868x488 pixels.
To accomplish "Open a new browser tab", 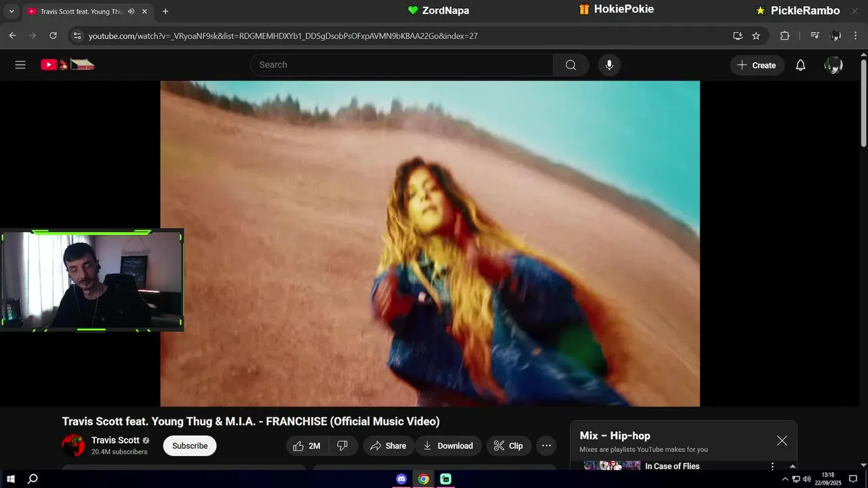I will (x=165, y=12).
